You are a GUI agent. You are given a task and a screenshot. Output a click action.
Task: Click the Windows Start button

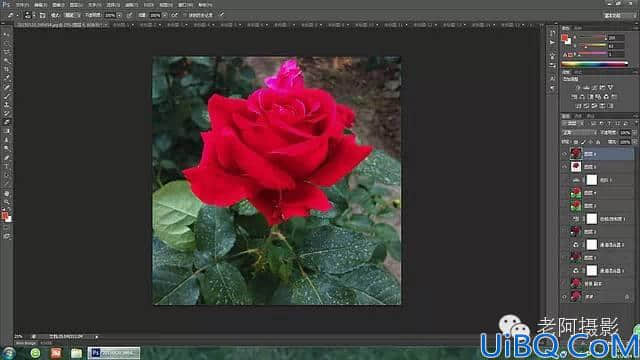coord(9,353)
